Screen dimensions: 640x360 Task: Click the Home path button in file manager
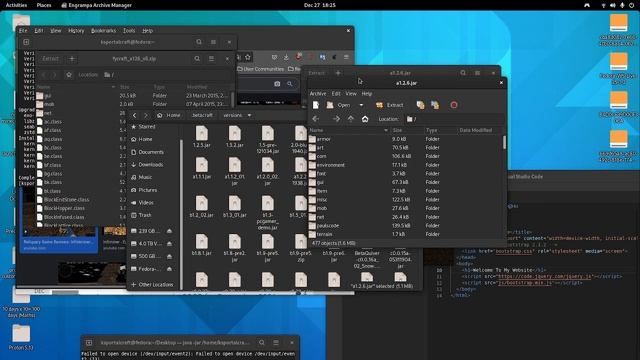169,116
